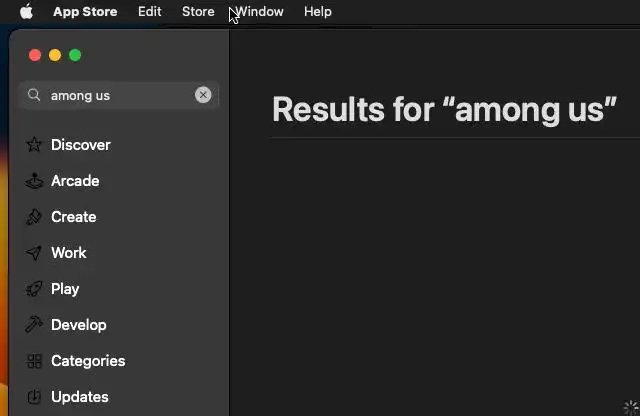
Task: Open the Help menu
Action: (x=318, y=12)
